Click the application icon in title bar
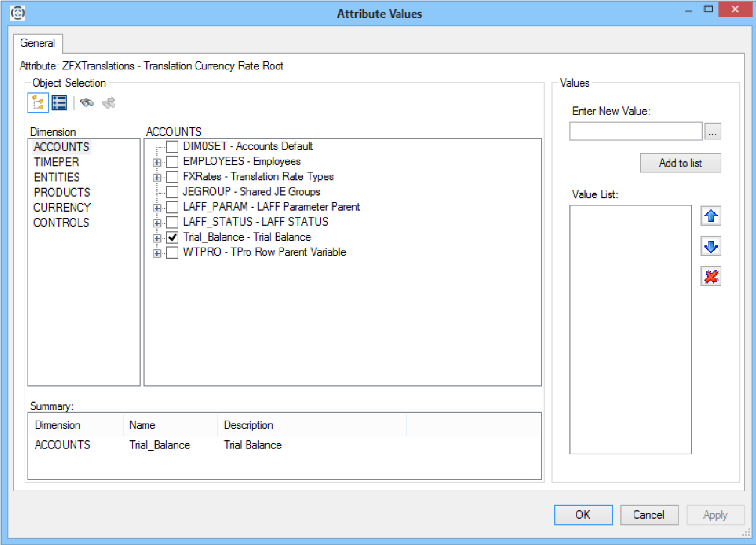 (18, 13)
